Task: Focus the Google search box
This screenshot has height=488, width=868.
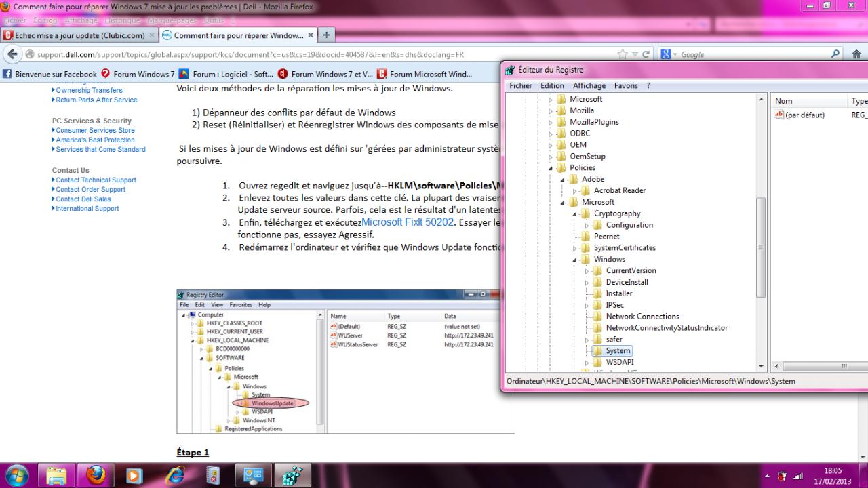Action: tap(753, 54)
